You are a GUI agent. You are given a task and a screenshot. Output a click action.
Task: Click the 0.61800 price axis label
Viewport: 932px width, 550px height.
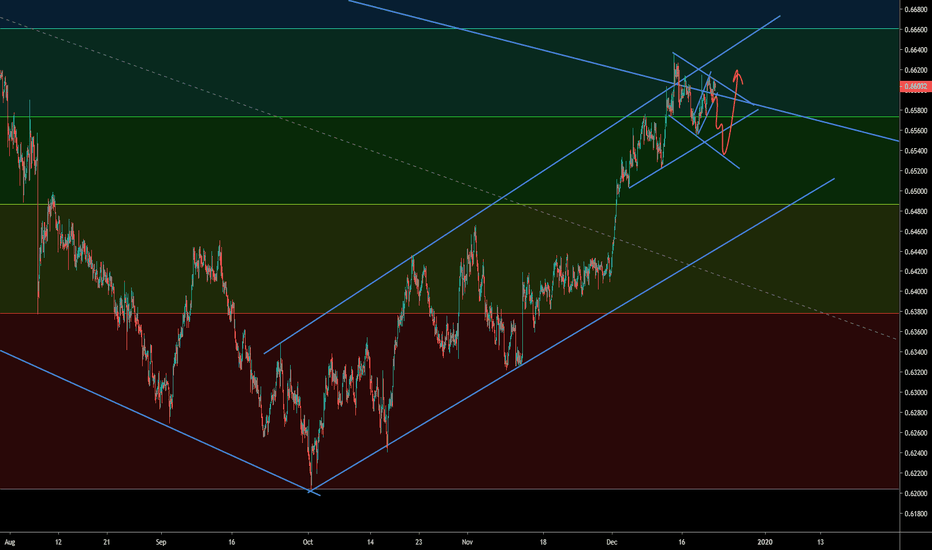(x=914, y=514)
